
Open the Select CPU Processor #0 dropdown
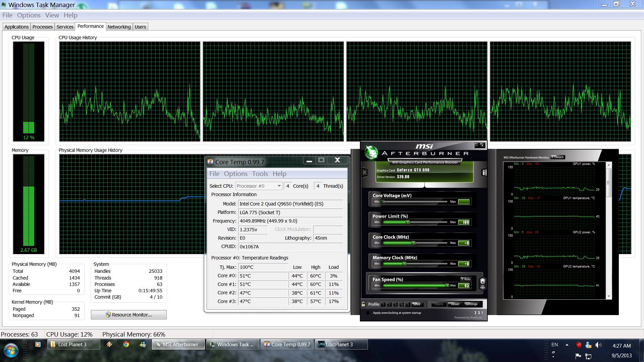tap(259, 186)
